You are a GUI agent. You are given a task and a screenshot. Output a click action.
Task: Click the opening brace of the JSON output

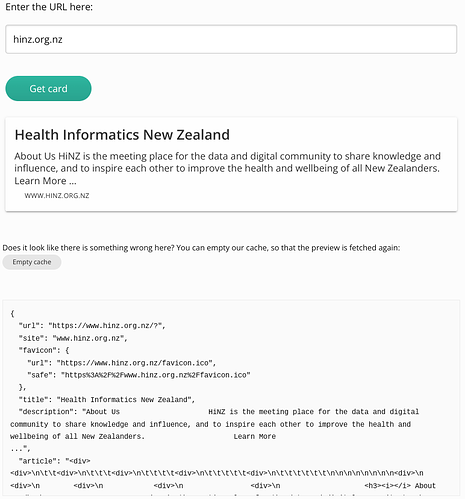click(x=12, y=313)
